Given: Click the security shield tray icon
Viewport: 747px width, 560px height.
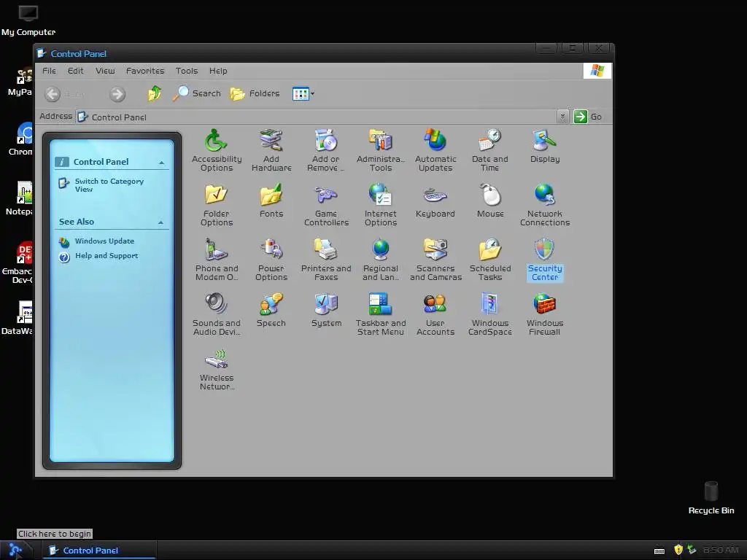Looking at the screenshot, I should coord(678,550).
